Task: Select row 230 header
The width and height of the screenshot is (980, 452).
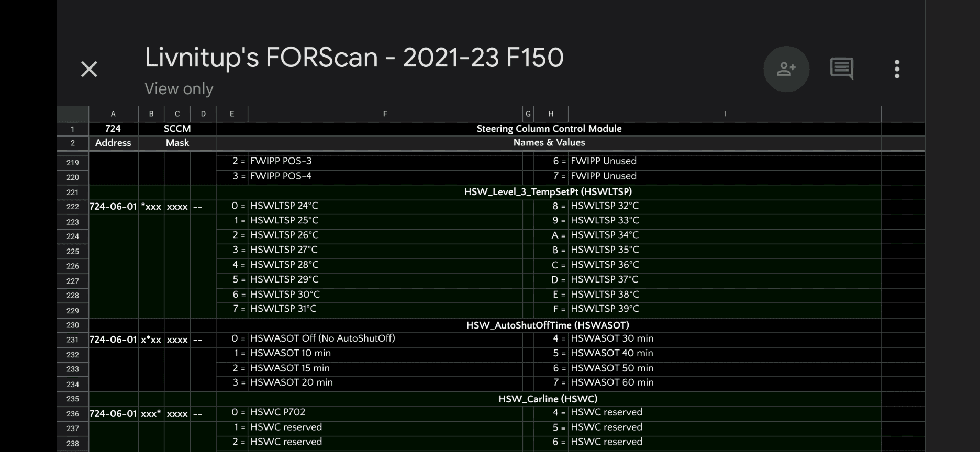Action: coord(73,325)
